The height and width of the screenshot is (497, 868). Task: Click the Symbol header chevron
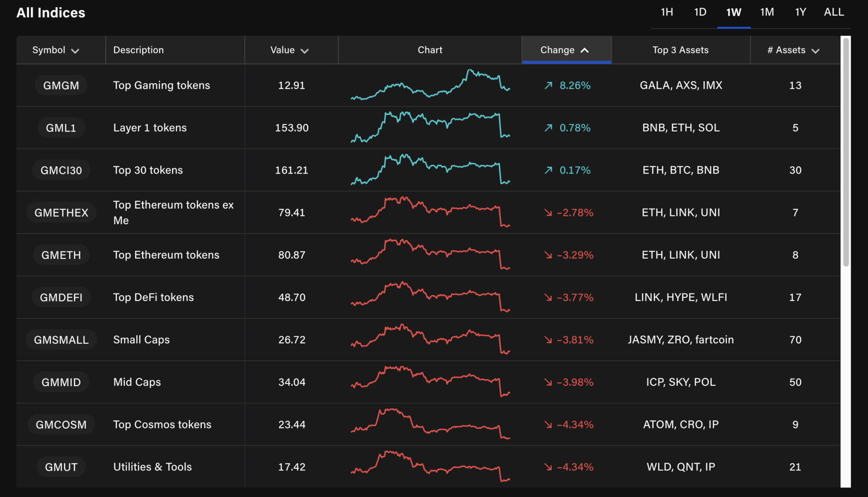[76, 51]
